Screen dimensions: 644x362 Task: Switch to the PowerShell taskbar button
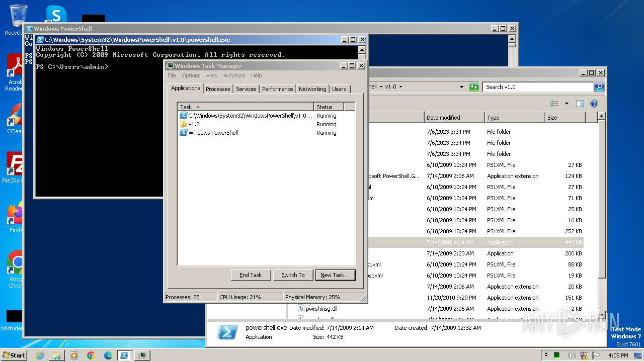click(124, 355)
